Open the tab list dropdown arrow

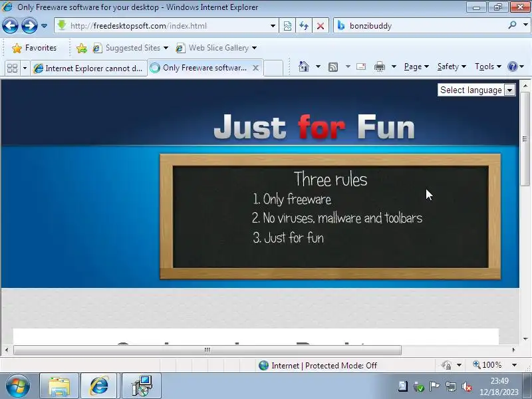pos(25,68)
